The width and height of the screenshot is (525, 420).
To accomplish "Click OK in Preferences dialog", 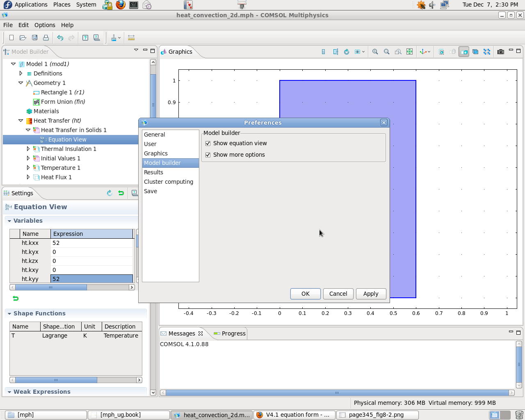I will pyautogui.click(x=305, y=294).
